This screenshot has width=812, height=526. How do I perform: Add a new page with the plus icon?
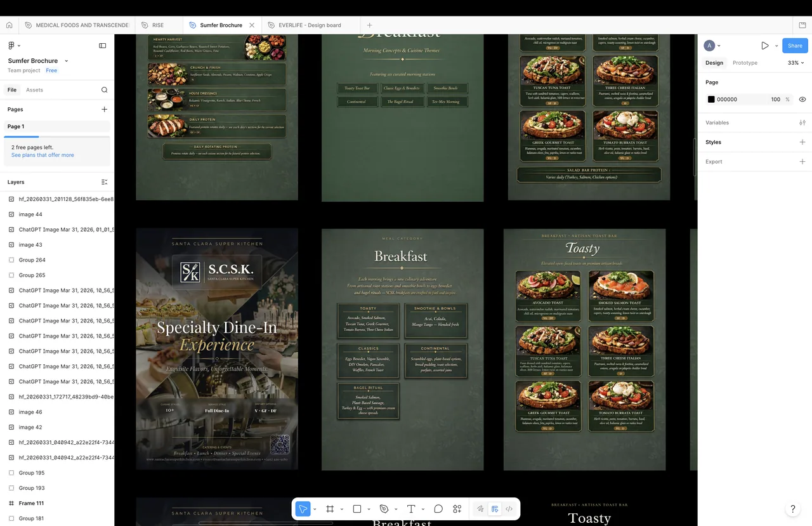point(105,109)
